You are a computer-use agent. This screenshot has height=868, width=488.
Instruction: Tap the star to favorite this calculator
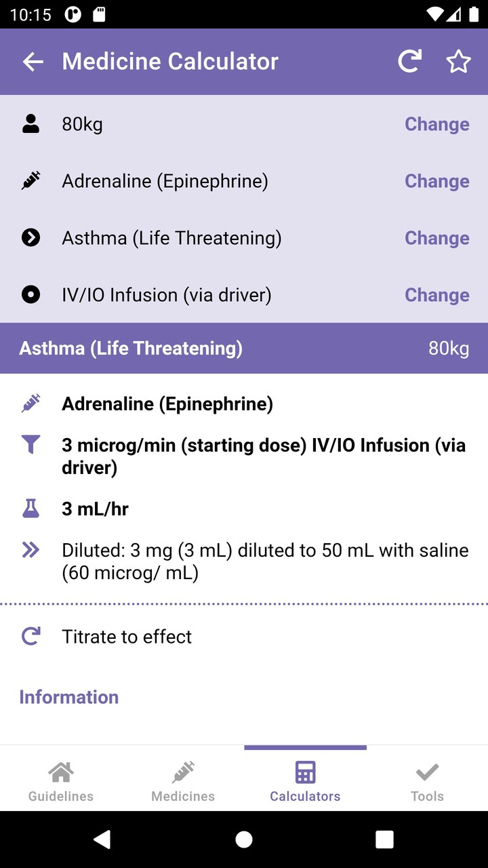click(x=459, y=61)
